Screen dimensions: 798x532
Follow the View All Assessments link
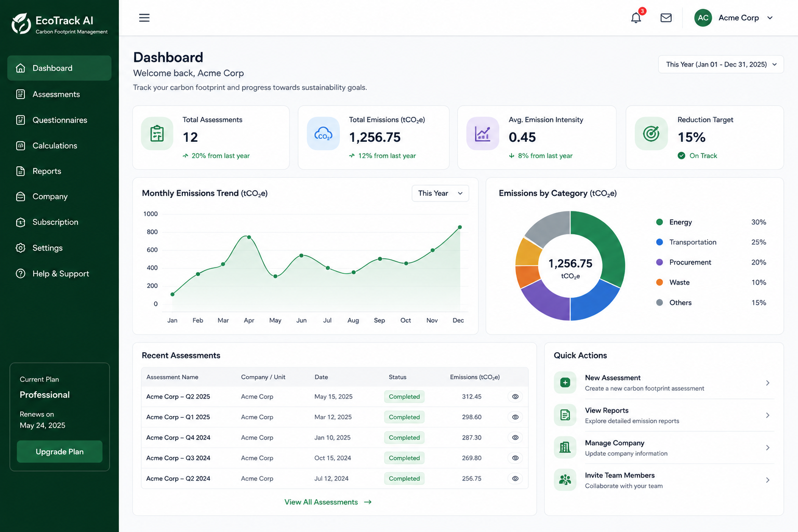[328, 502]
